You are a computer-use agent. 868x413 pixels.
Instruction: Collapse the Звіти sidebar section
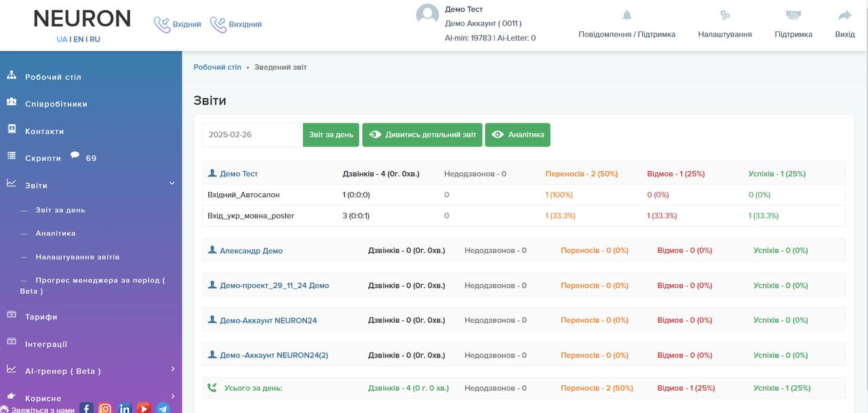(x=172, y=183)
